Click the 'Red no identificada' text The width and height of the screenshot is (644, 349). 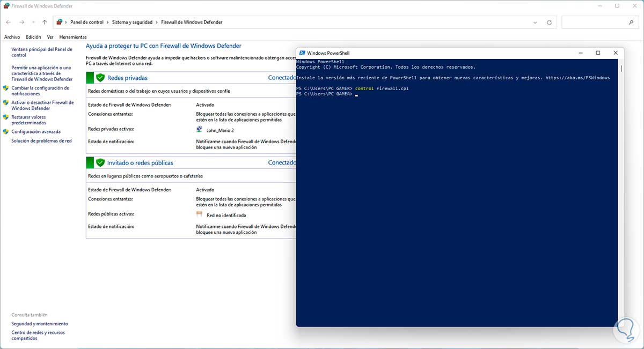point(226,215)
